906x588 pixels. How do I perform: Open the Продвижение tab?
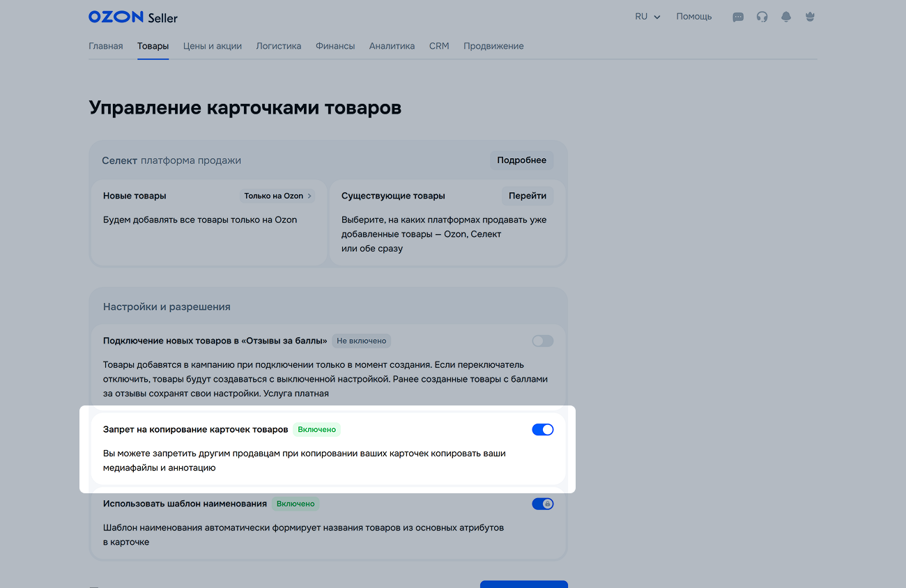tap(493, 46)
